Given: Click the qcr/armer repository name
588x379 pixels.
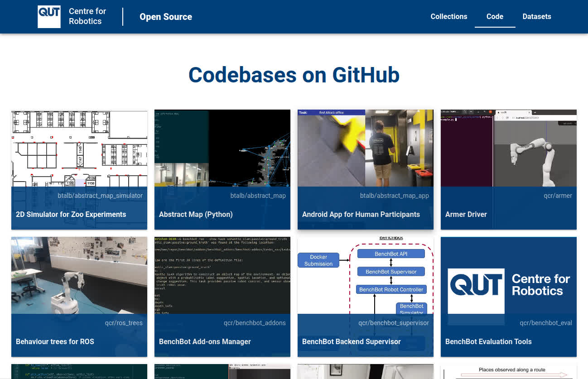Looking at the screenshot, I should [x=558, y=196].
